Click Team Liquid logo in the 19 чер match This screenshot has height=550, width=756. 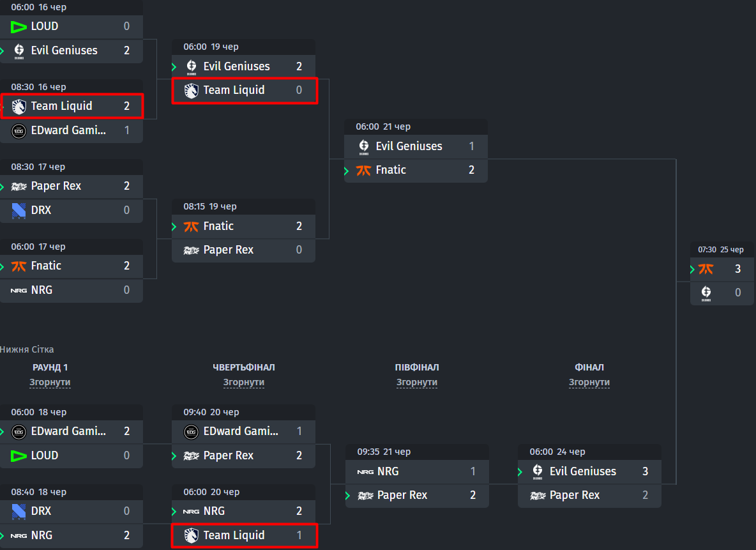(x=192, y=90)
